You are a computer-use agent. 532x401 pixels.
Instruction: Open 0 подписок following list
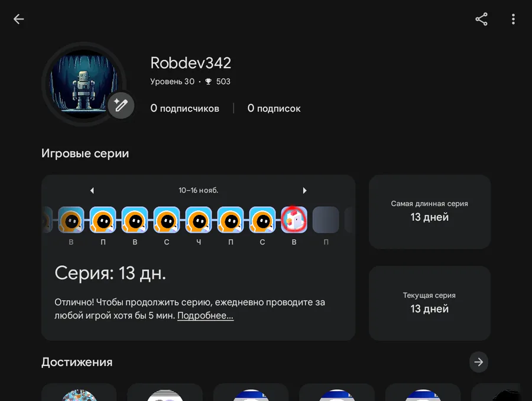274,109
